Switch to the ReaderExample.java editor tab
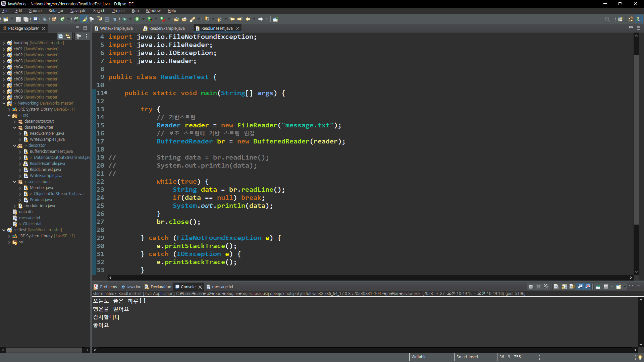 tap(167, 28)
